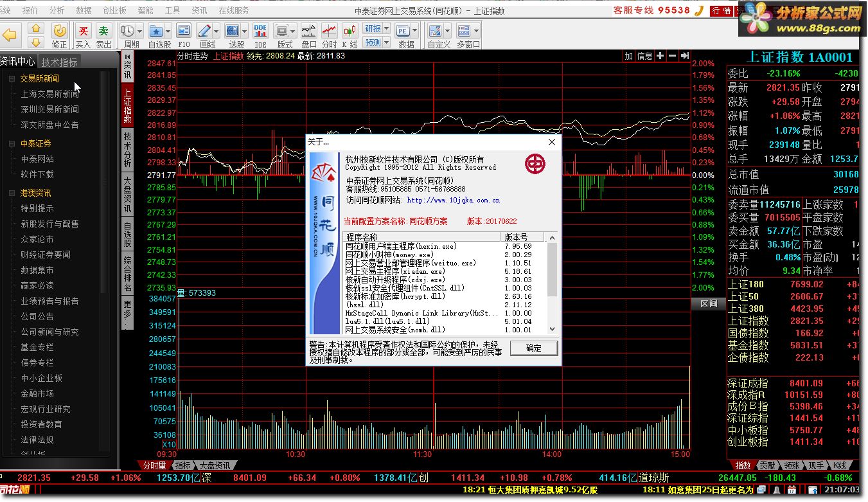The height and width of the screenshot is (502, 868).
Task: Open dropdown arrow next to 选股
Action: coord(244,31)
